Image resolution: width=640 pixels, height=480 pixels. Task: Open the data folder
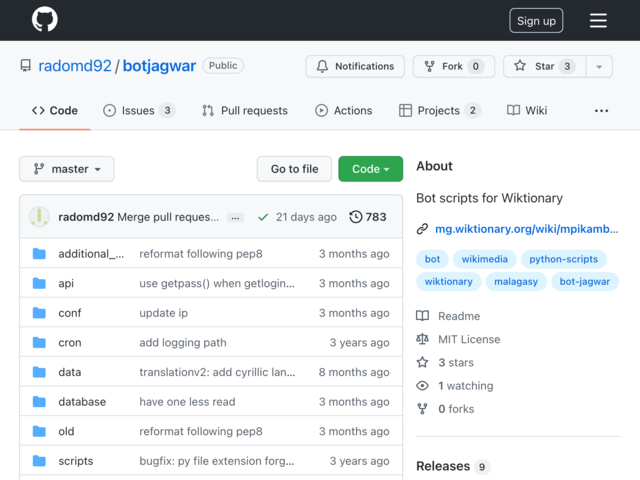point(70,372)
